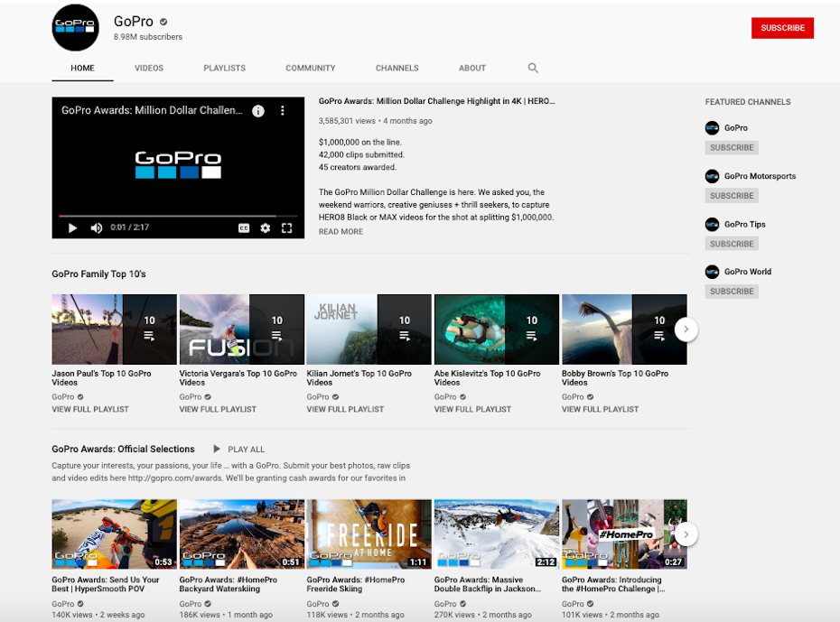Expand description with READ MORE

coord(341,232)
